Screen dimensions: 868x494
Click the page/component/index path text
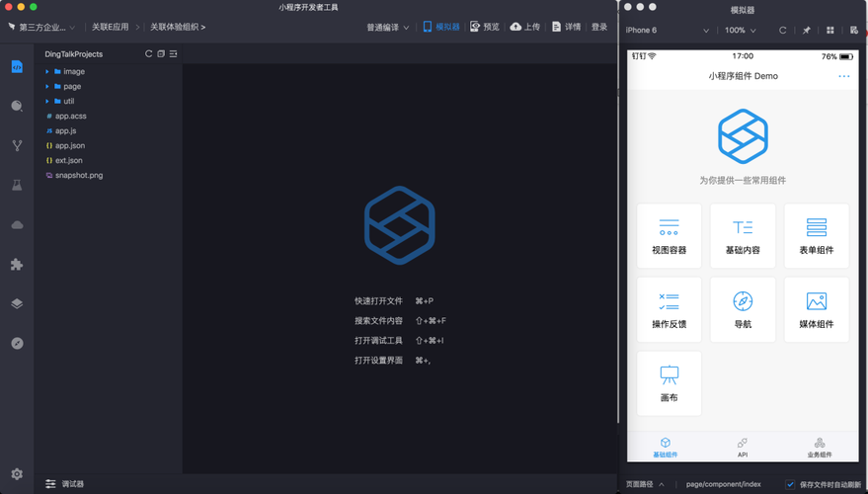pyautogui.click(x=724, y=484)
